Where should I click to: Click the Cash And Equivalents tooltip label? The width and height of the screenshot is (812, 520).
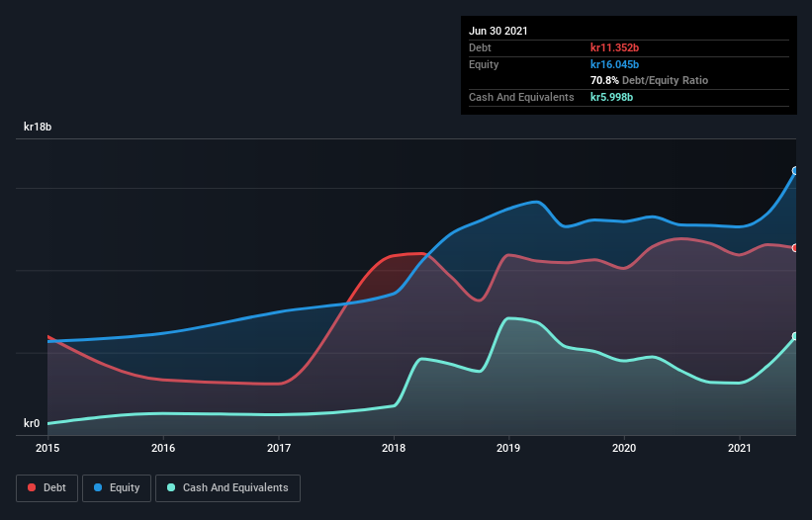tap(521, 97)
